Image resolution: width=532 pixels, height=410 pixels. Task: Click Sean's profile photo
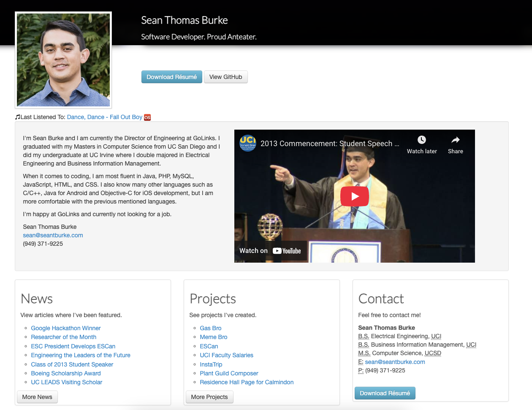tap(63, 60)
